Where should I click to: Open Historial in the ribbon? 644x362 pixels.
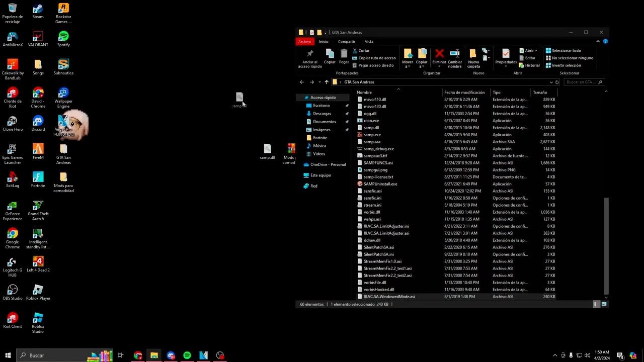pos(529,65)
